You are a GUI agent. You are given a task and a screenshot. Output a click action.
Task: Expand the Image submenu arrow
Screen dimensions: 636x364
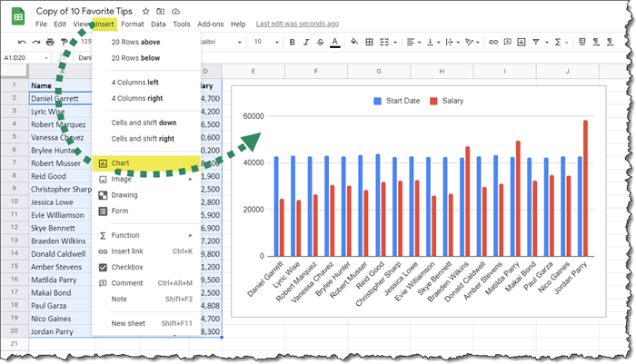190,179
